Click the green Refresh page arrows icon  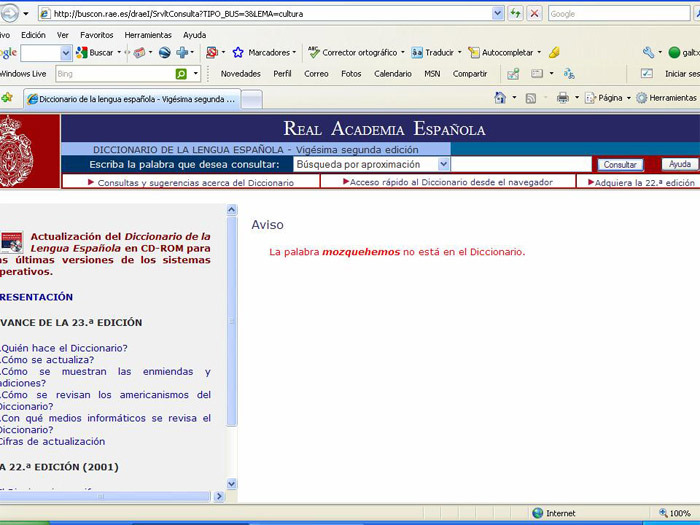click(x=516, y=14)
